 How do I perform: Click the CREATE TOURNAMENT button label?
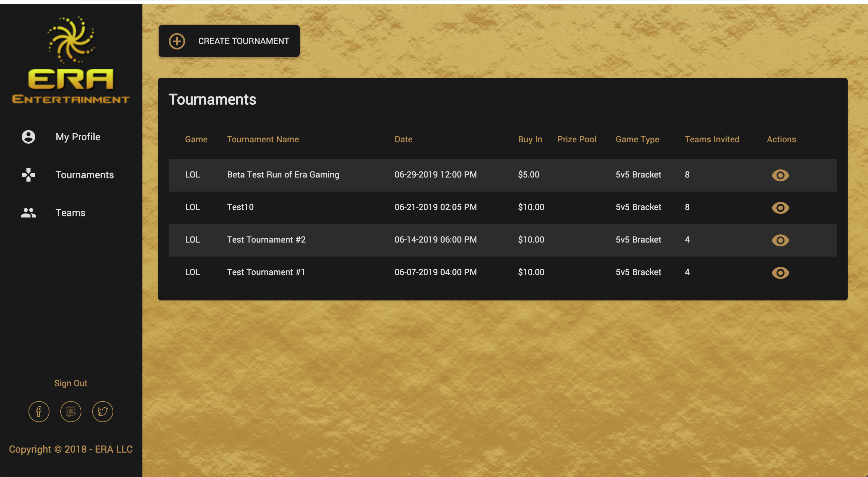(x=243, y=41)
